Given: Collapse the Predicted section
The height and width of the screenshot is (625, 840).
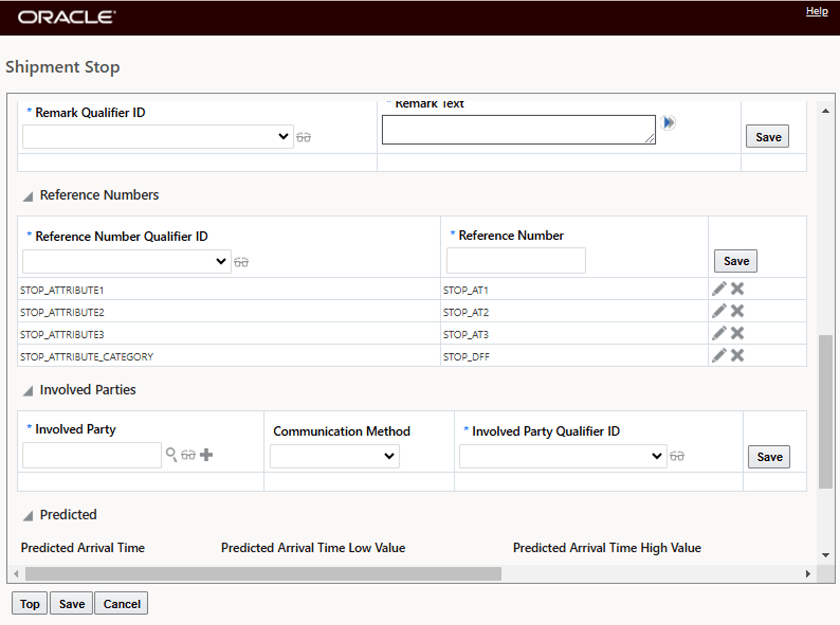Looking at the screenshot, I should (x=28, y=516).
